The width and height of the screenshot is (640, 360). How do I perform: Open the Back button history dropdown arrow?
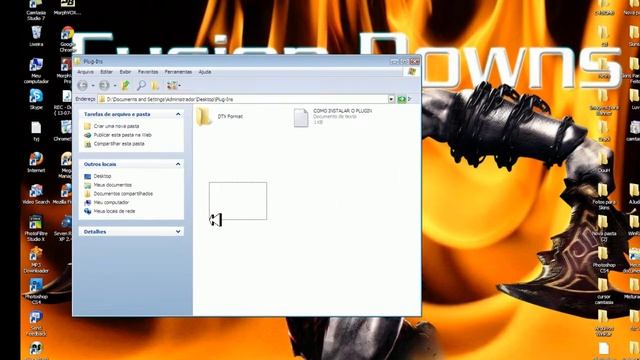coord(93,86)
